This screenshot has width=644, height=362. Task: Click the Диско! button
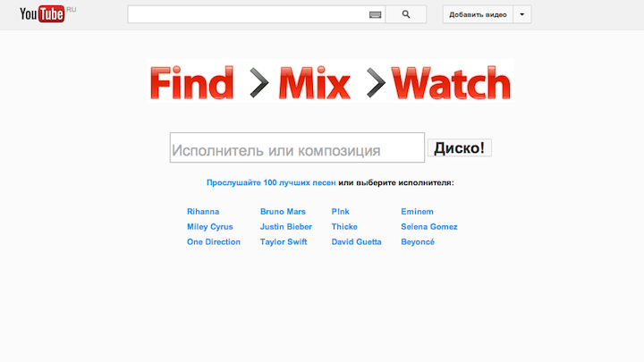[459, 147]
